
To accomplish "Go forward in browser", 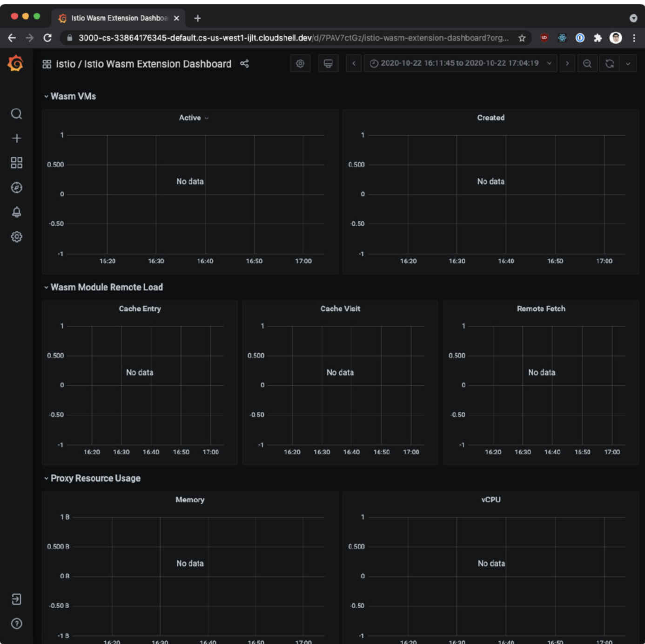I will [29, 38].
